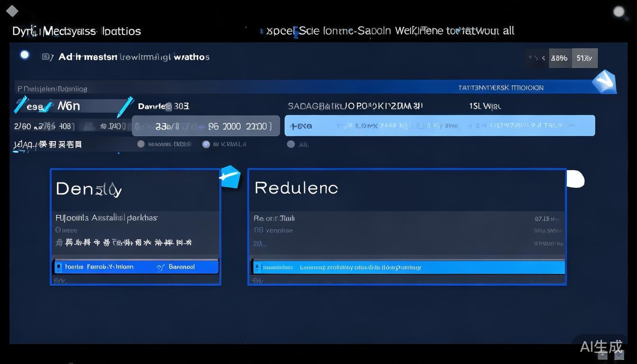Toggle the white switch beside Redulenc card

pyautogui.click(x=575, y=179)
